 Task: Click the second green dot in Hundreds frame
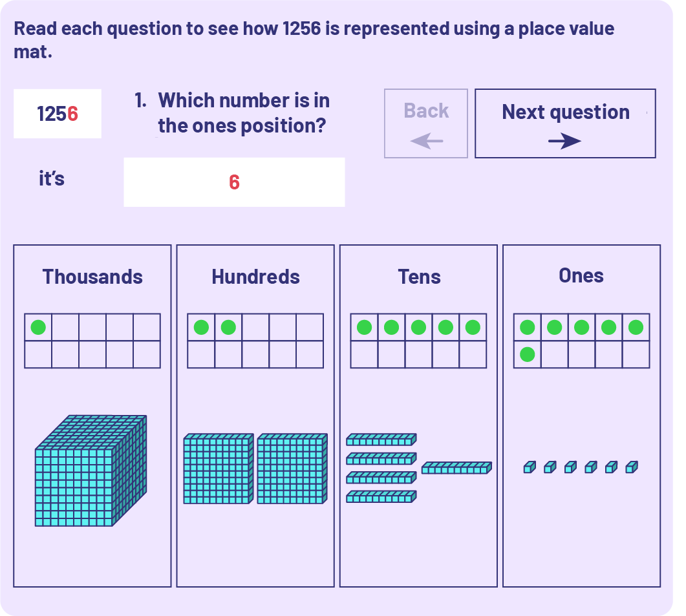(228, 328)
